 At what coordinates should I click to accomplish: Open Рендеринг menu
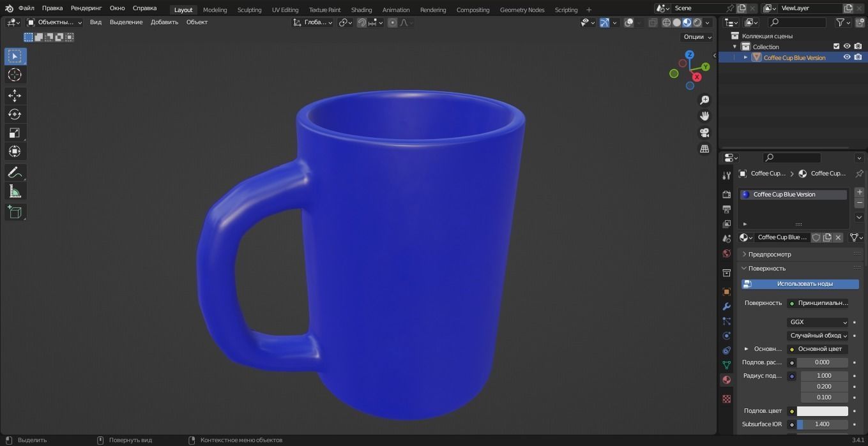click(86, 8)
